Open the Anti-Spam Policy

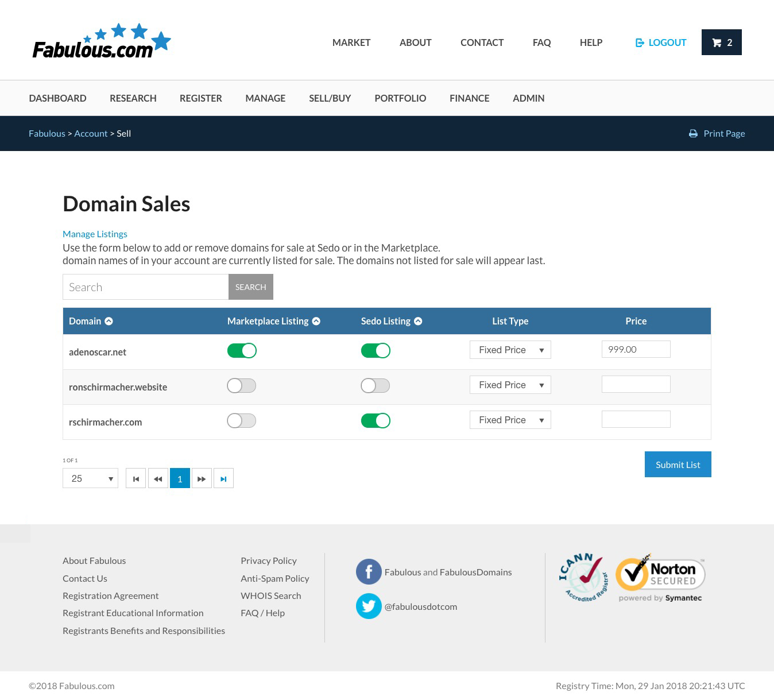click(x=275, y=578)
